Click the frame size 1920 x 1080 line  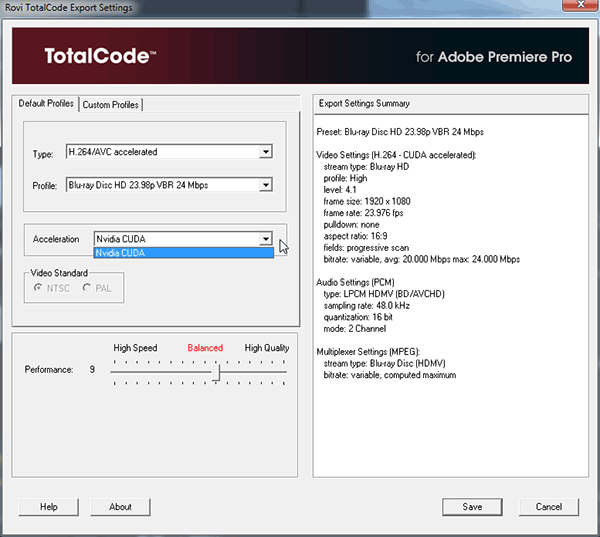click(367, 201)
